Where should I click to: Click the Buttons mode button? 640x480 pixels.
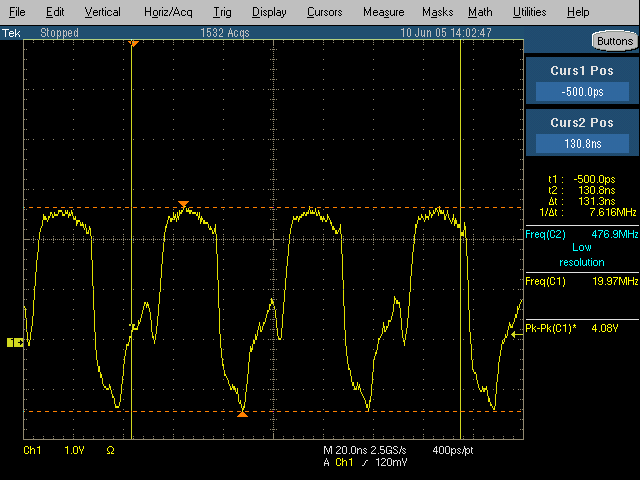(615, 41)
